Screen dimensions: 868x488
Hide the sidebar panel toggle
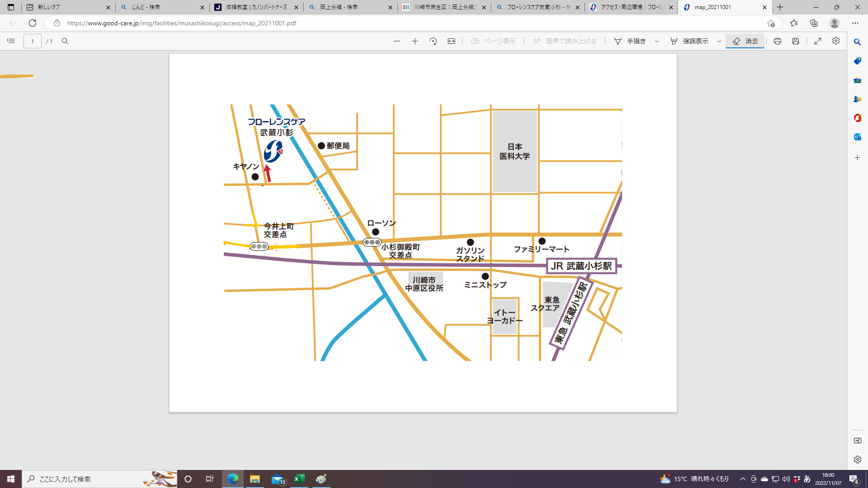857,441
